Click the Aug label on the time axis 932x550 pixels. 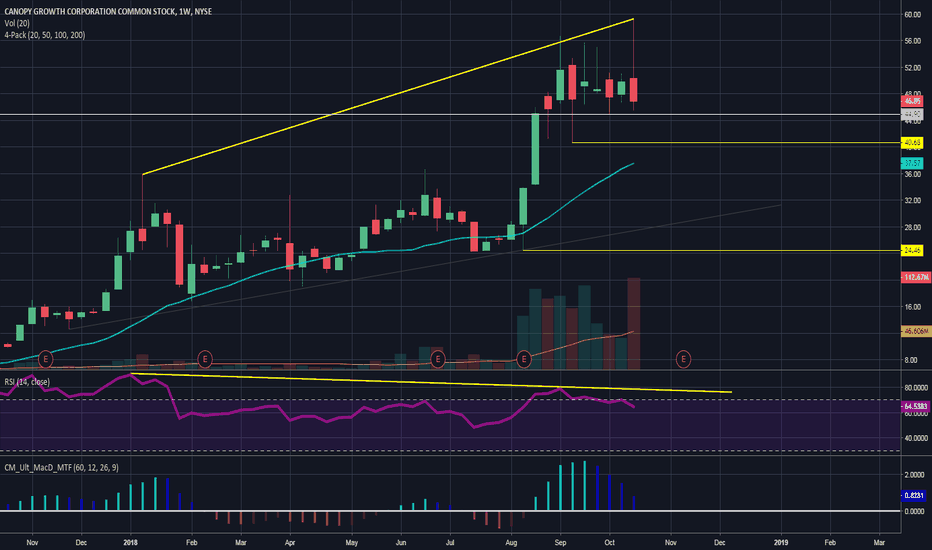pyautogui.click(x=511, y=542)
